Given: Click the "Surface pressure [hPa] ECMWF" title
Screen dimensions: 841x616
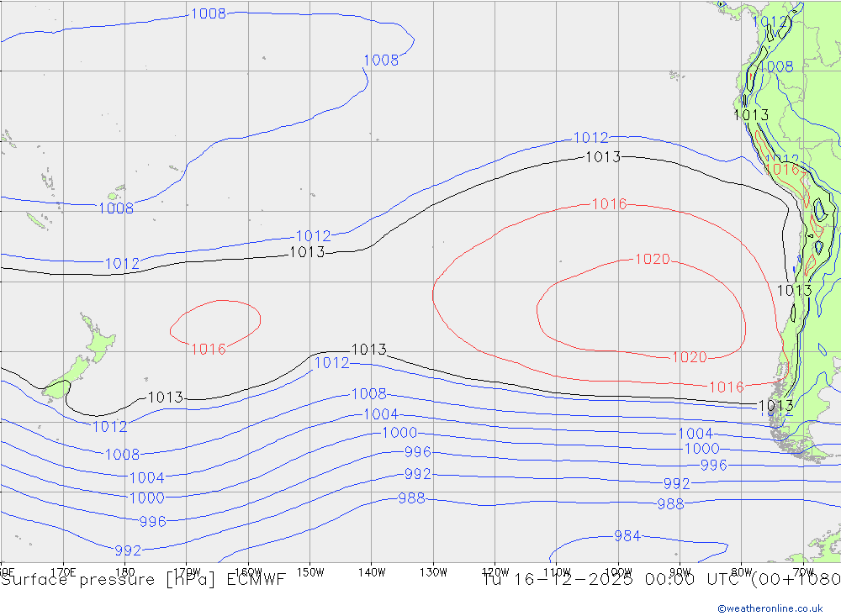Looking at the screenshot, I should tap(143, 580).
